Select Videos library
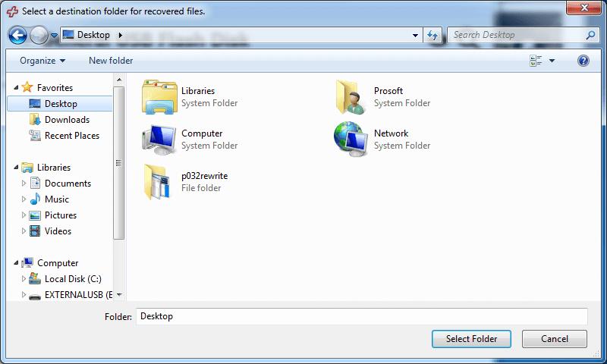 [x=58, y=231]
